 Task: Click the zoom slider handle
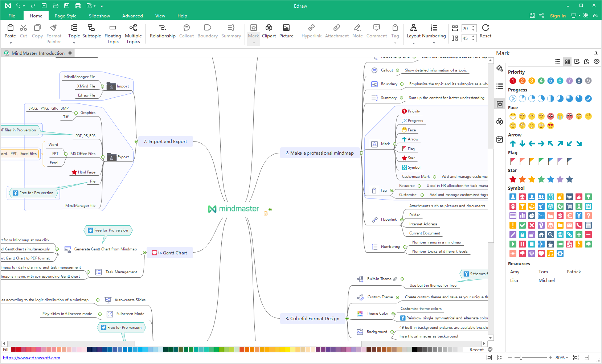tap(521, 357)
